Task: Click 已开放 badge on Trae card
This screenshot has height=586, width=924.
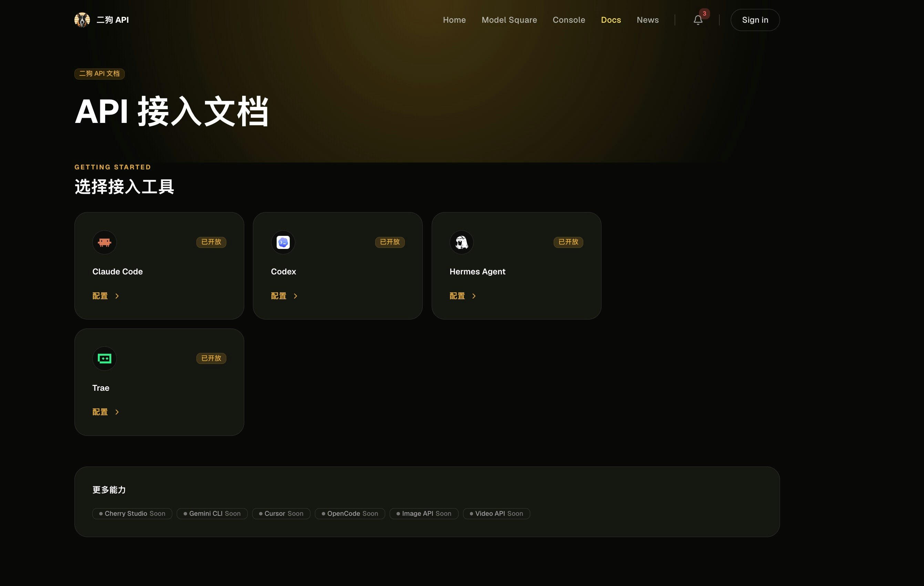Action: 211,358
